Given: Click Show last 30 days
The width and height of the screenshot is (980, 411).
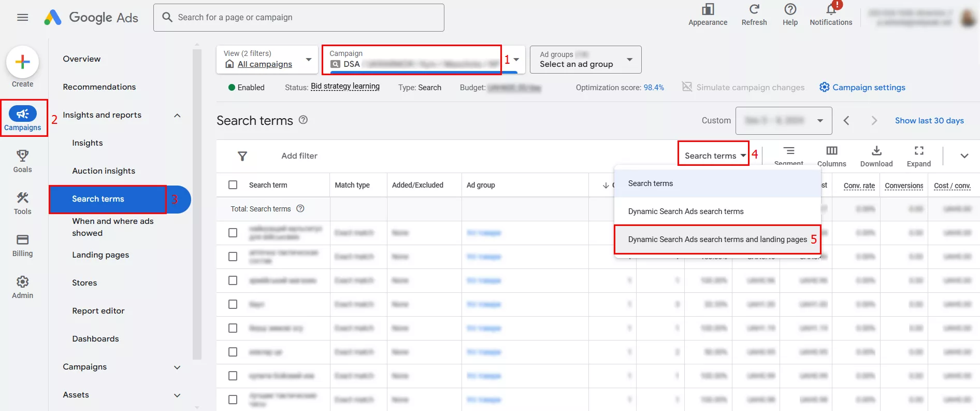Looking at the screenshot, I should pyautogui.click(x=929, y=121).
